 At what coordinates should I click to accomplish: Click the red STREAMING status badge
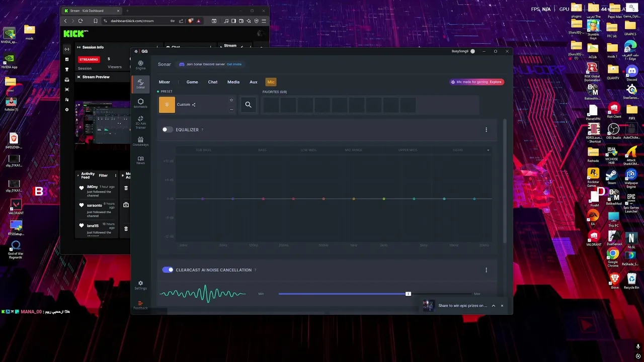(x=89, y=59)
